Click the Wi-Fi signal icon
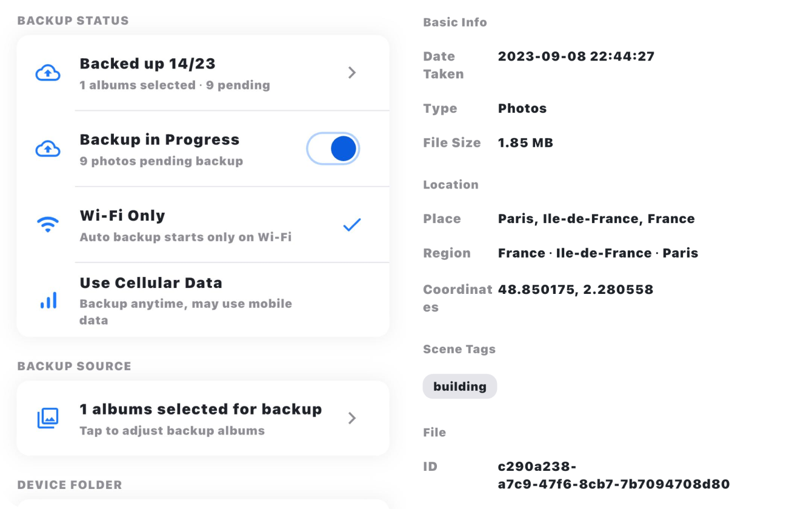The image size is (812, 509). 48,225
